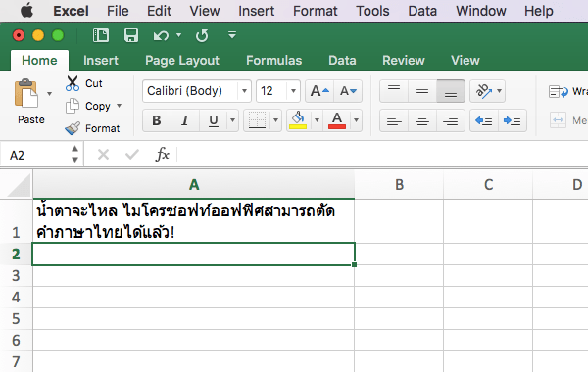Open the File menu
This screenshot has height=372, width=588.
point(118,11)
